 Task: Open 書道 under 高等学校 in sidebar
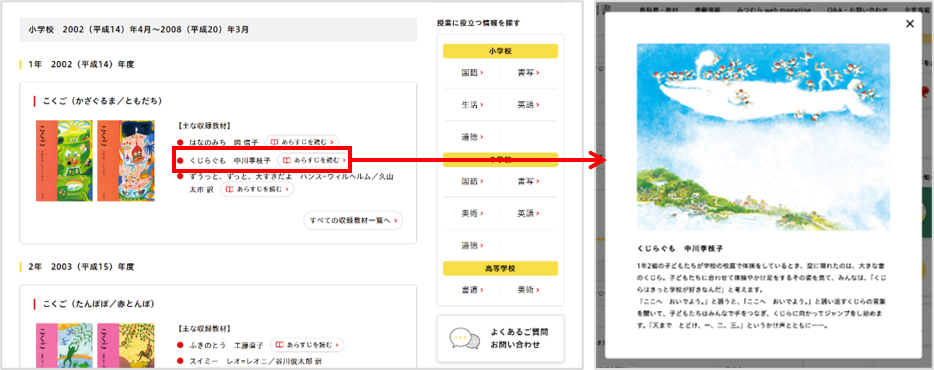[472, 290]
